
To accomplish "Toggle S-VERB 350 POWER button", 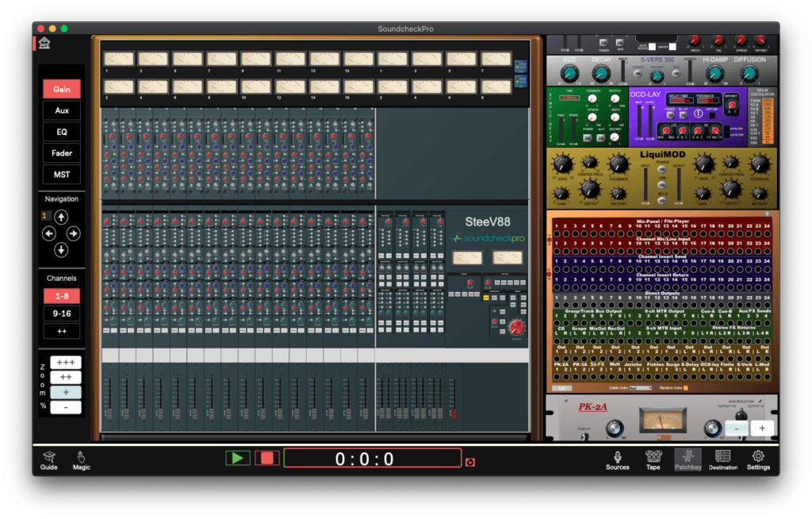I will coord(638,74).
